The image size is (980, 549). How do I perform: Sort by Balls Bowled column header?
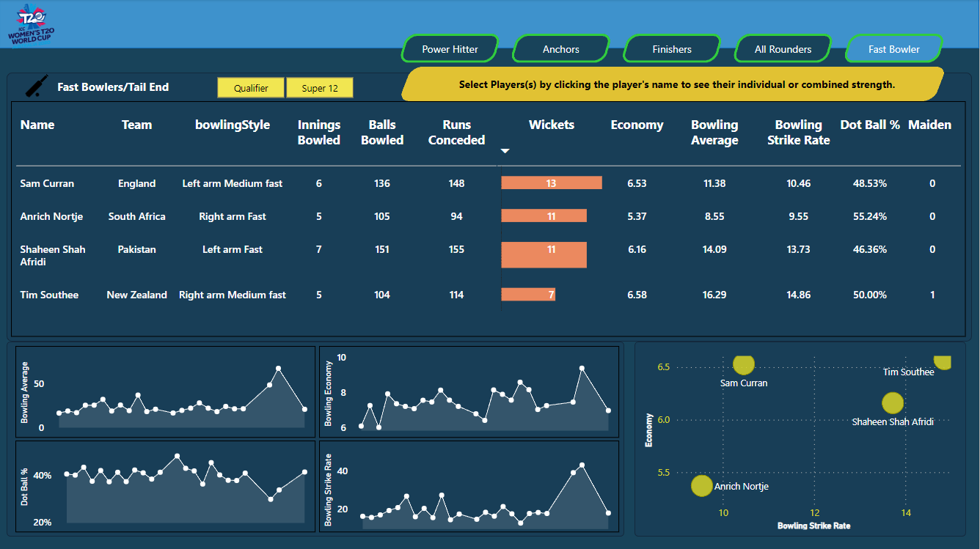click(x=382, y=132)
